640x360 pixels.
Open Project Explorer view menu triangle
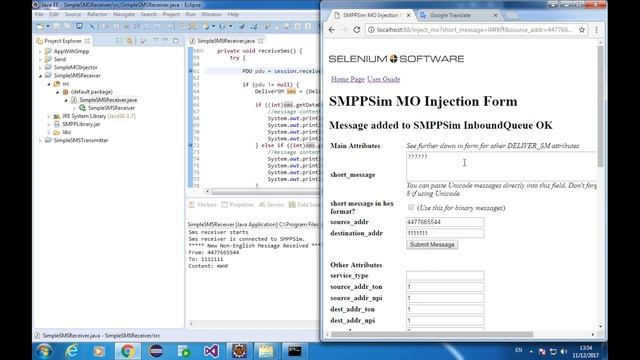[156, 40]
